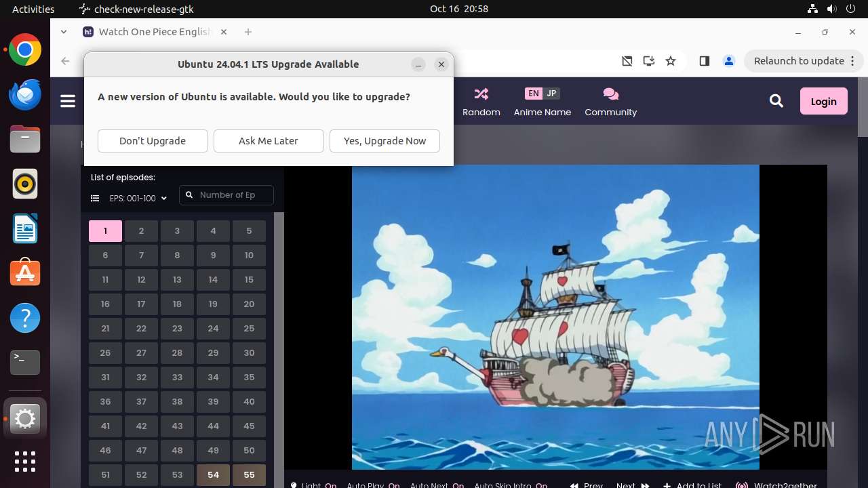
Task: Open Chrome profile avatar
Action: pyautogui.click(x=729, y=61)
